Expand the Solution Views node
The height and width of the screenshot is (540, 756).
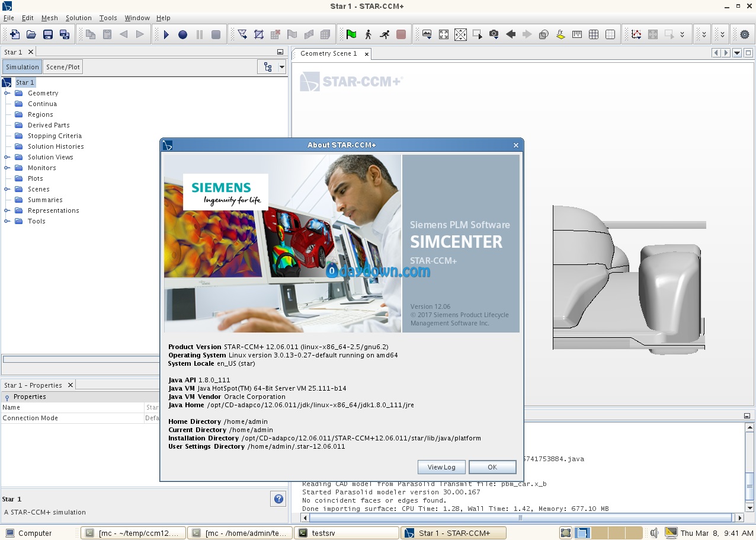point(7,157)
